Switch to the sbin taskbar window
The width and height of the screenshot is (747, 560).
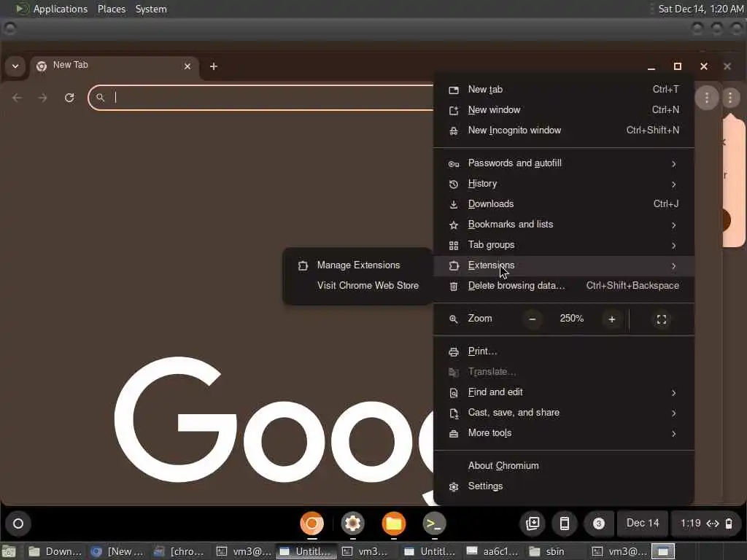click(x=555, y=551)
